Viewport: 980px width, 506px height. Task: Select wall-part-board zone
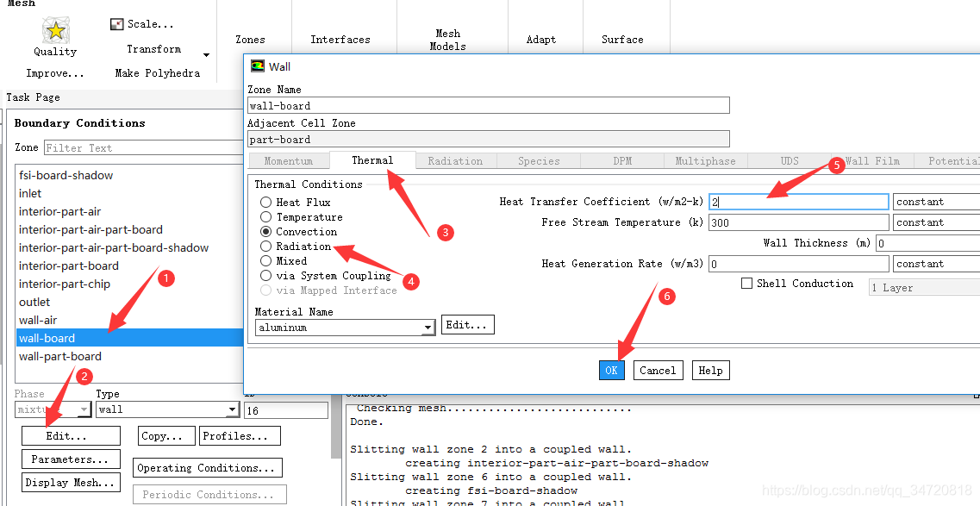(129, 357)
